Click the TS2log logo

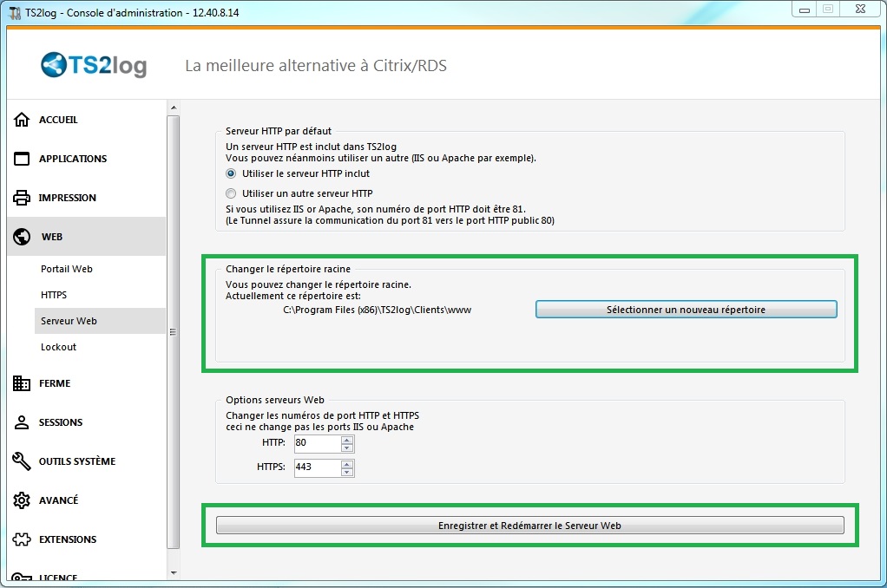click(94, 65)
